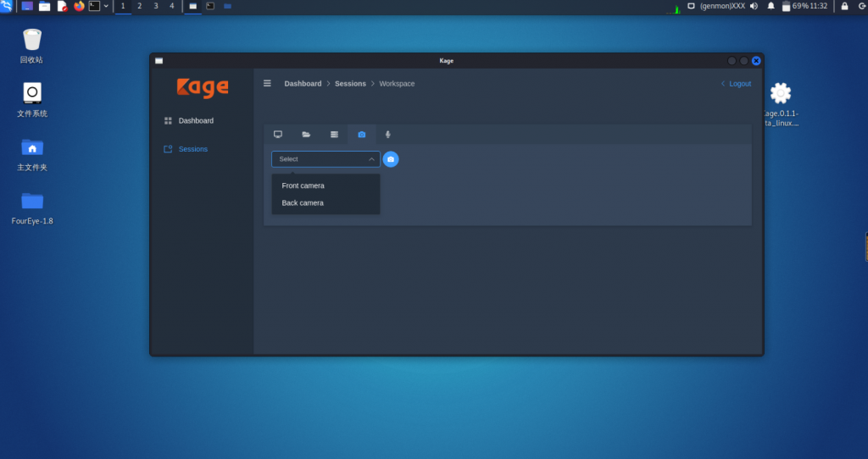Open the process list tab icon
Viewport: 868px width, 459px height.
(334, 135)
